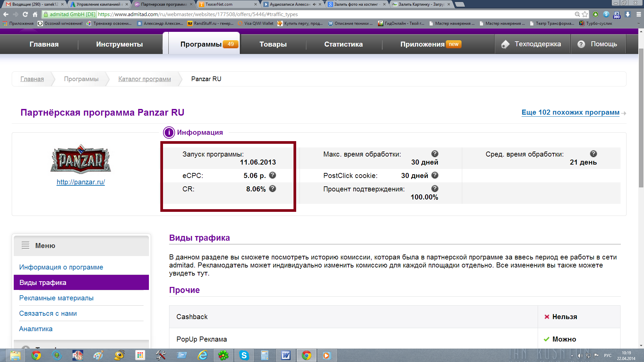The height and width of the screenshot is (362, 644).
Task: Close the Партнерская программа browser tab
Action: coord(191,4)
